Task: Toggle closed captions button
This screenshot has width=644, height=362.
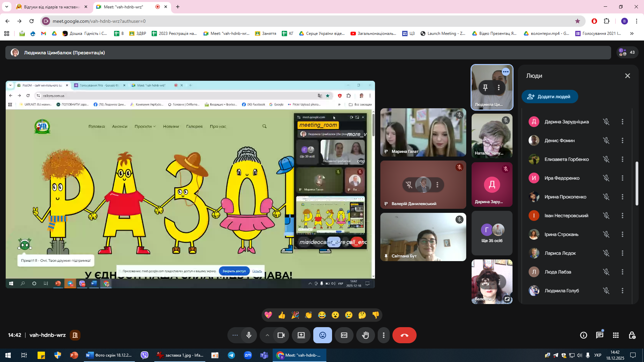Action: tap(344, 335)
